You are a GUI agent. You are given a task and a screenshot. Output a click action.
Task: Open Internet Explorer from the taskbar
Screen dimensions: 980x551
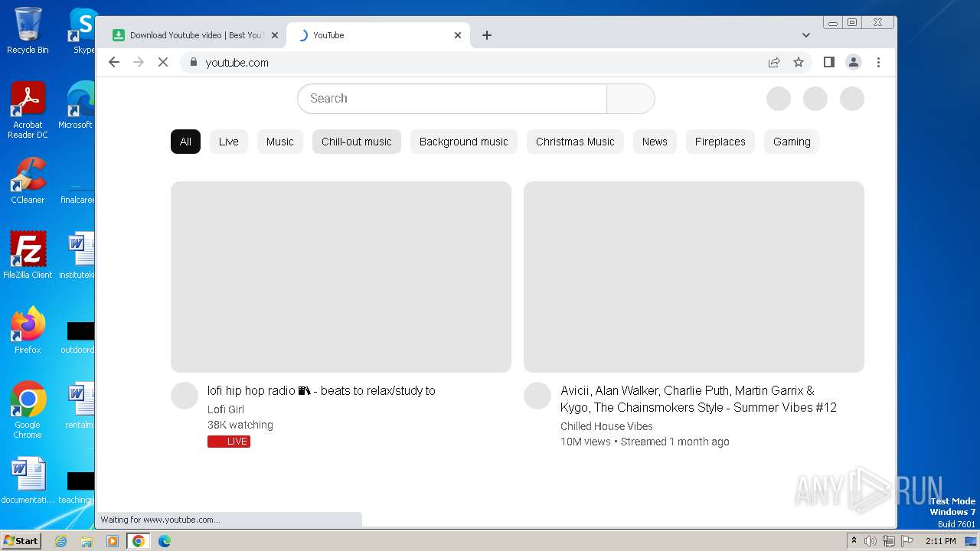click(60, 541)
